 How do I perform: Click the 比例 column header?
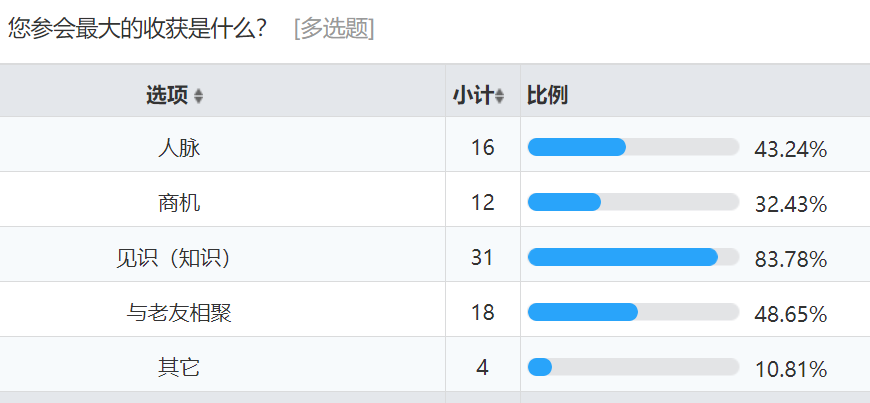(547, 95)
